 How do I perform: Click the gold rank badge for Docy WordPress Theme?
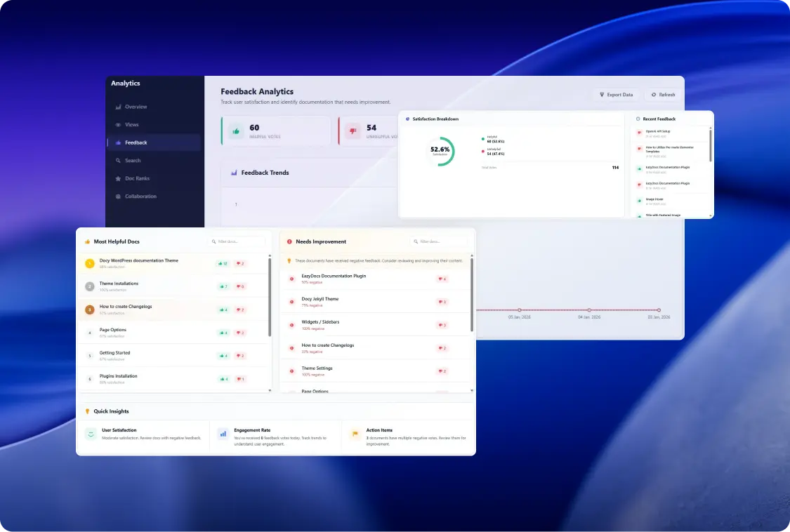[89, 264]
